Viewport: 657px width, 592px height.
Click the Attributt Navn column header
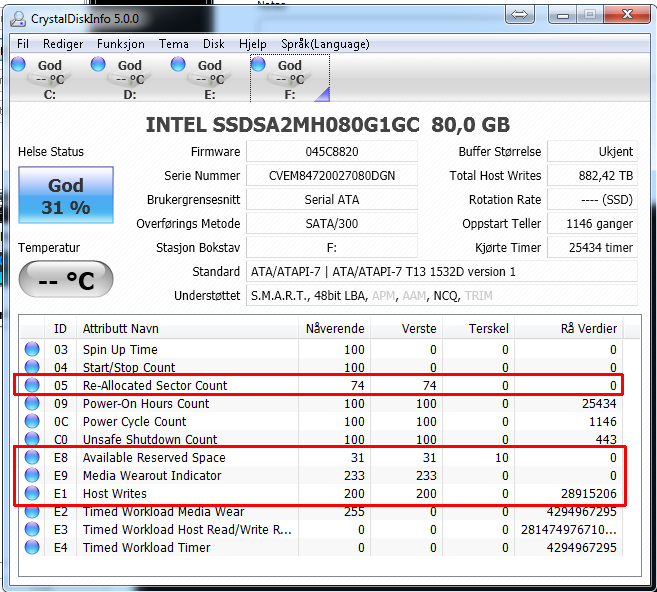coord(187,328)
